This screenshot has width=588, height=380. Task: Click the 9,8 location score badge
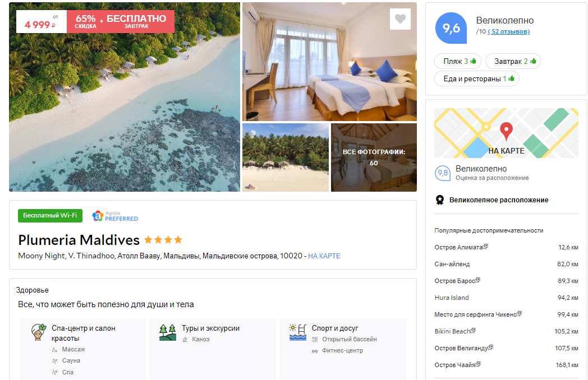tap(443, 173)
